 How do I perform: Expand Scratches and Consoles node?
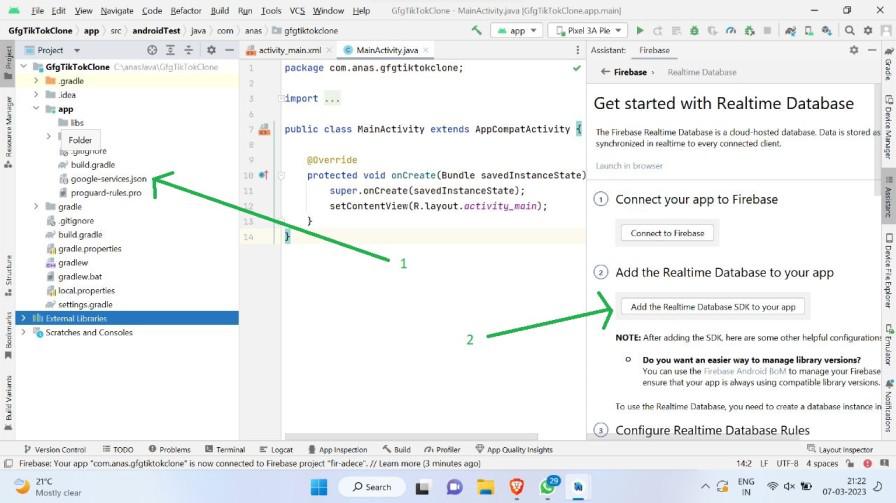(23, 332)
